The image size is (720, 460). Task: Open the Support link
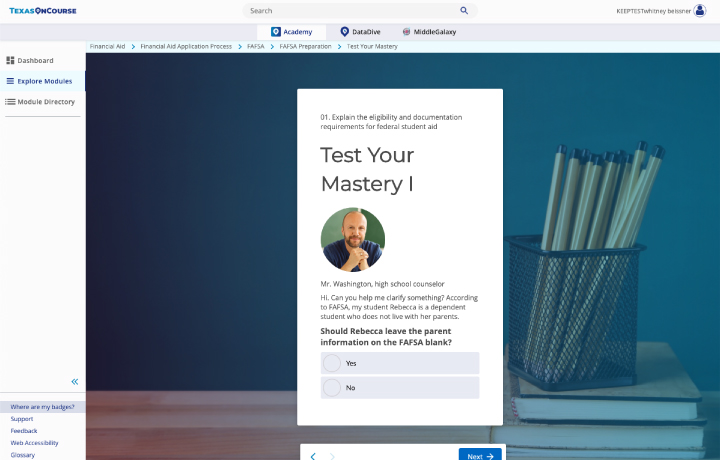[x=22, y=419]
